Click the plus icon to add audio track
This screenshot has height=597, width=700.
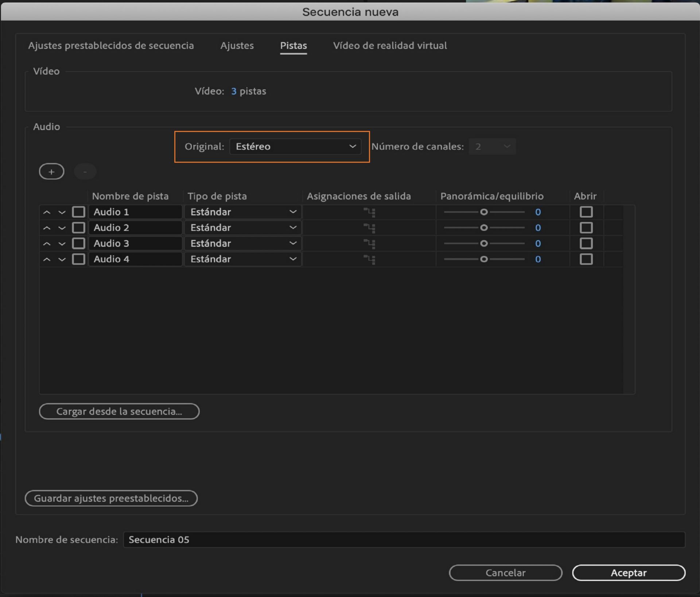[51, 172]
